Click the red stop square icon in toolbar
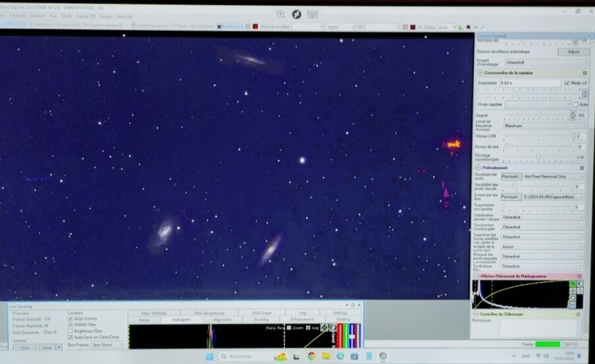The image size is (595, 364). pos(255,26)
